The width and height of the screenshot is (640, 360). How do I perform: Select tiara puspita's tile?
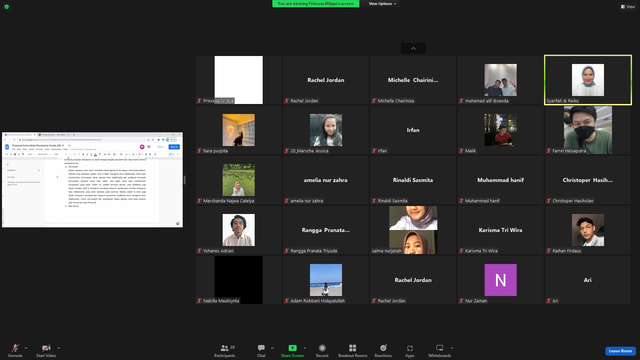pyautogui.click(x=239, y=130)
